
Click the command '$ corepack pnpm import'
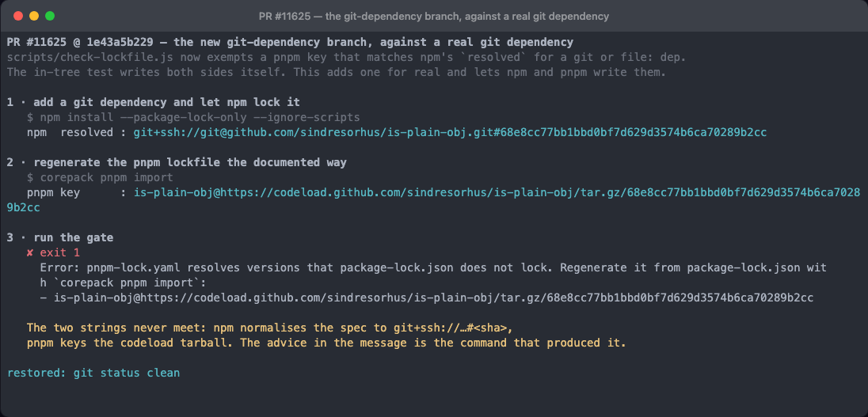point(101,177)
